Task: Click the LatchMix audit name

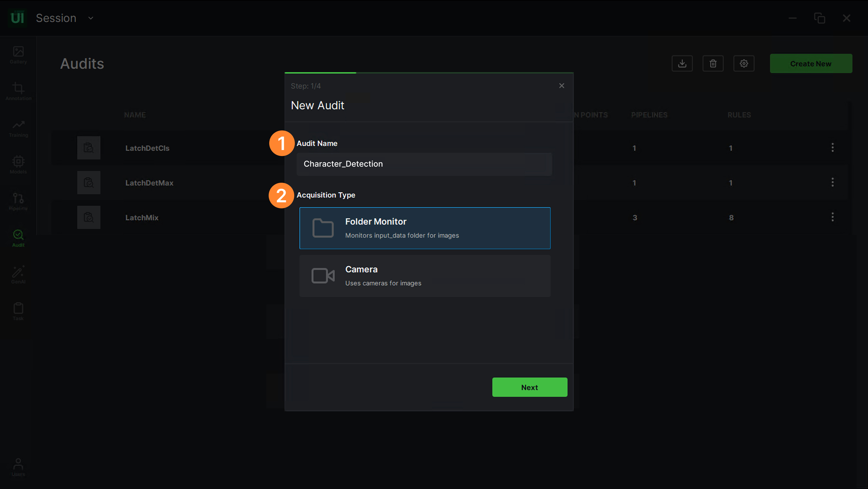Action: click(142, 217)
